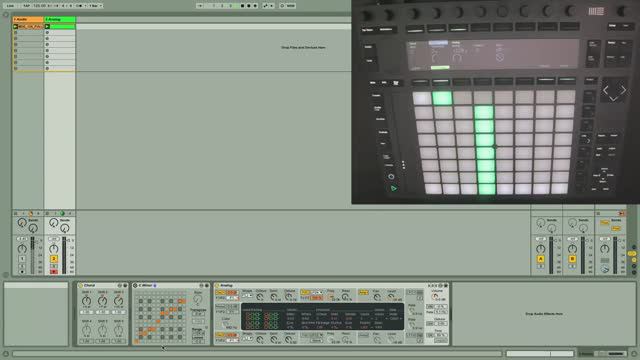640x360 pixels.
Task: Click the Key map mode icon next to MIDI
Action: point(282,6)
